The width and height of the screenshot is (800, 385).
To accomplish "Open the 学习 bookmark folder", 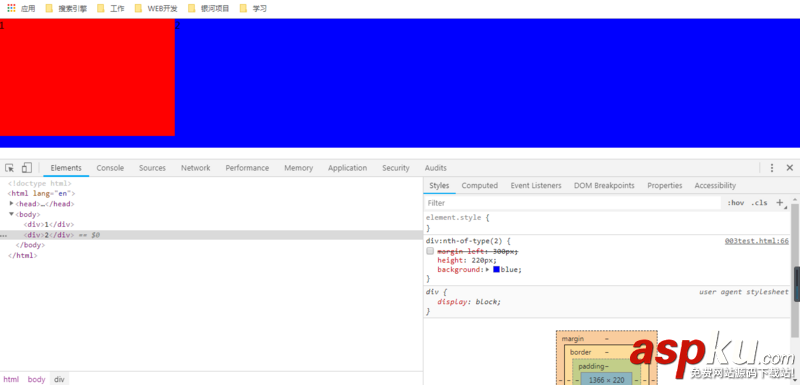I will pos(253,8).
